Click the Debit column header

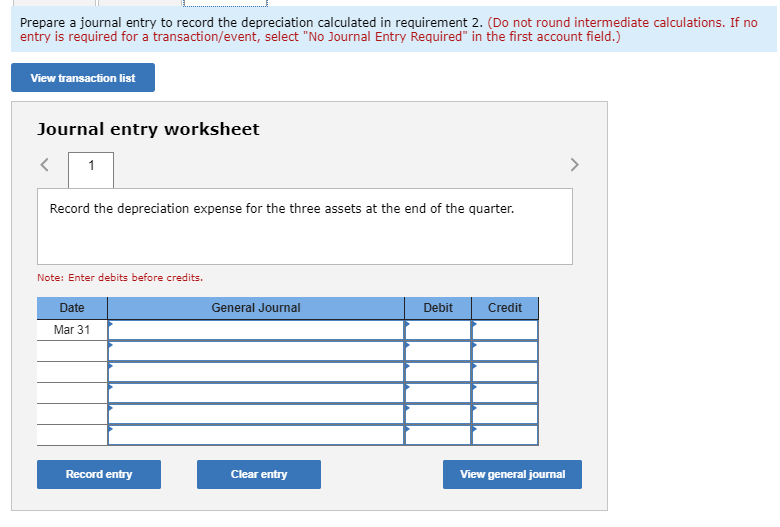438,308
